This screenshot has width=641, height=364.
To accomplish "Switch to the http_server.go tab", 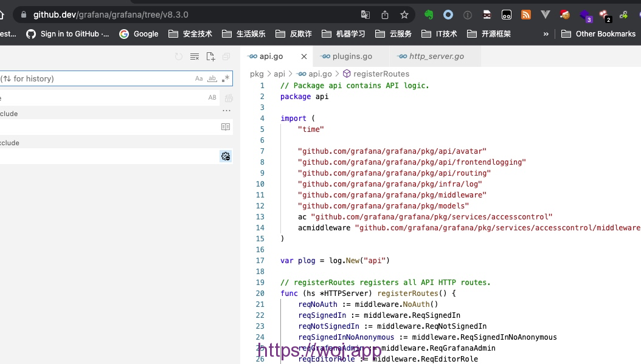I will tap(436, 57).
